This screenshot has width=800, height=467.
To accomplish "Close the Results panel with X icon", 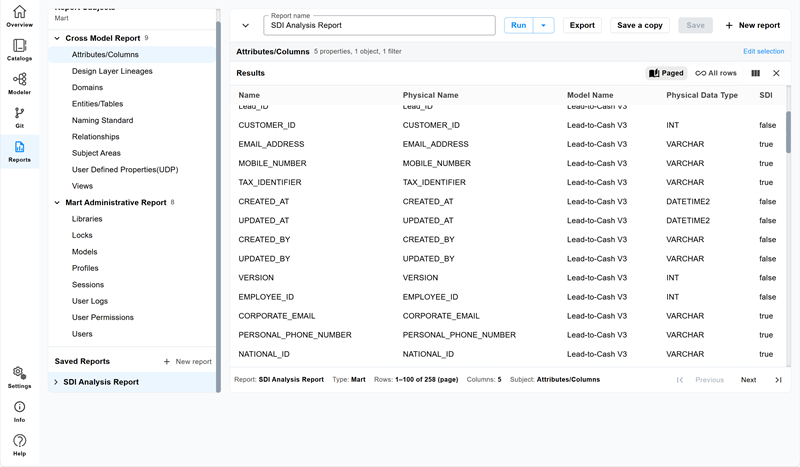I will [776, 73].
